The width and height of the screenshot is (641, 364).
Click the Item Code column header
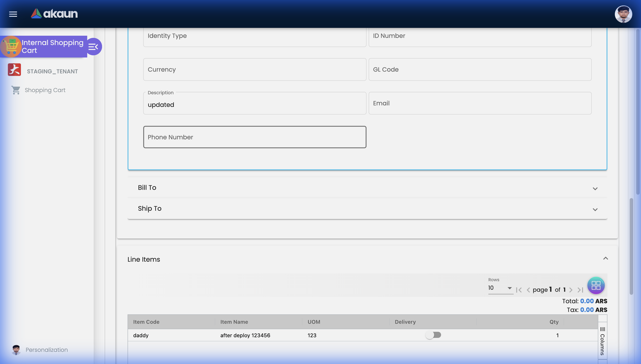coord(146,322)
